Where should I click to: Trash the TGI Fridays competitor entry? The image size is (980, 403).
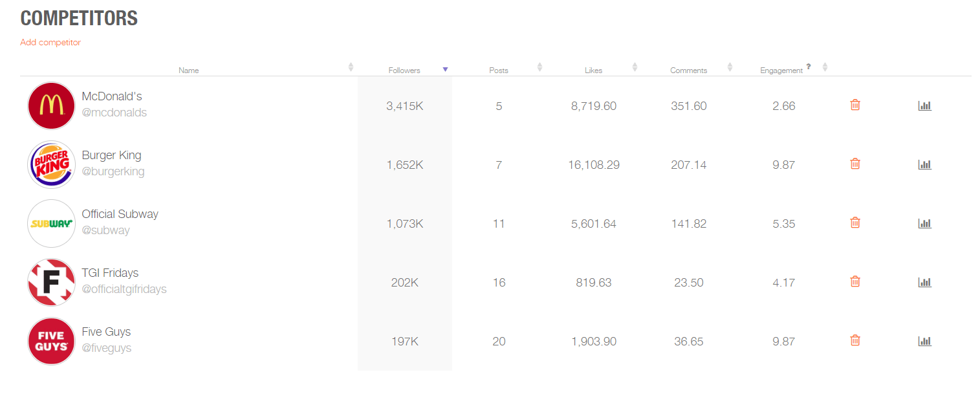[855, 281]
